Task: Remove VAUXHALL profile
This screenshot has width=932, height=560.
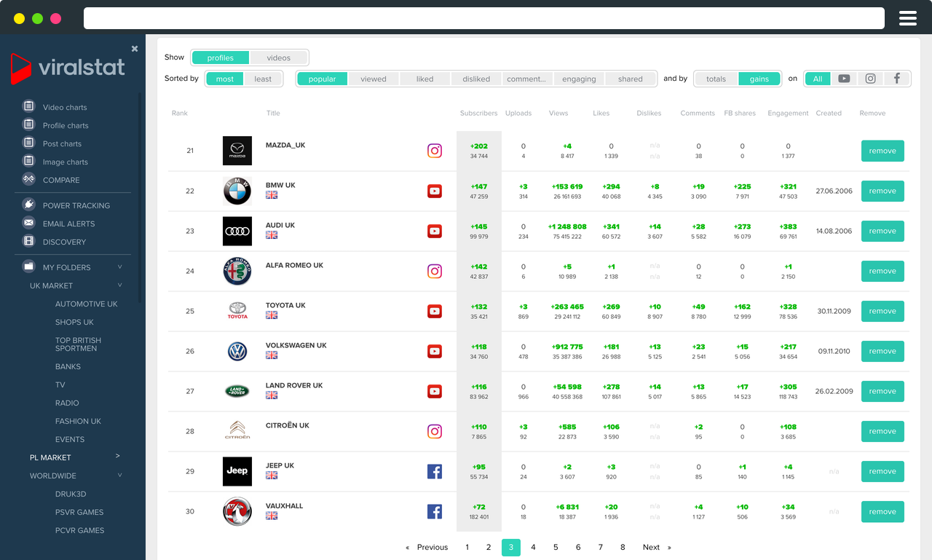Action: [x=882, y=511]
